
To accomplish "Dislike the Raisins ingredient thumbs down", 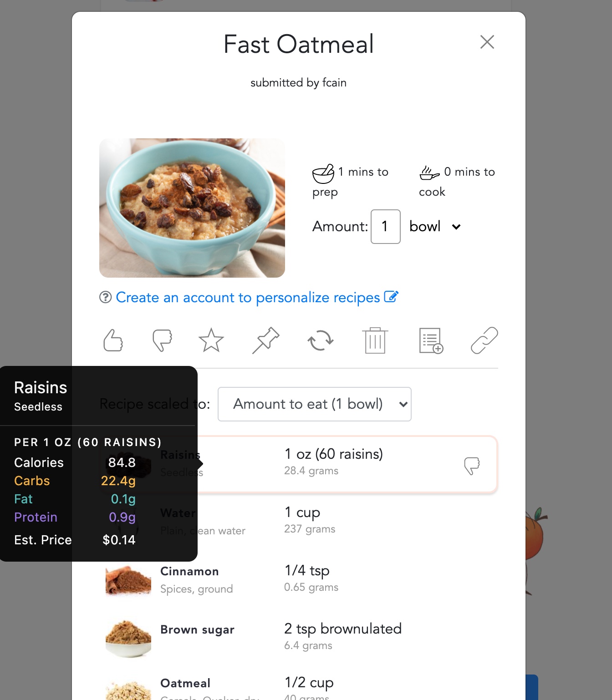I will click(x=472, y=466).
